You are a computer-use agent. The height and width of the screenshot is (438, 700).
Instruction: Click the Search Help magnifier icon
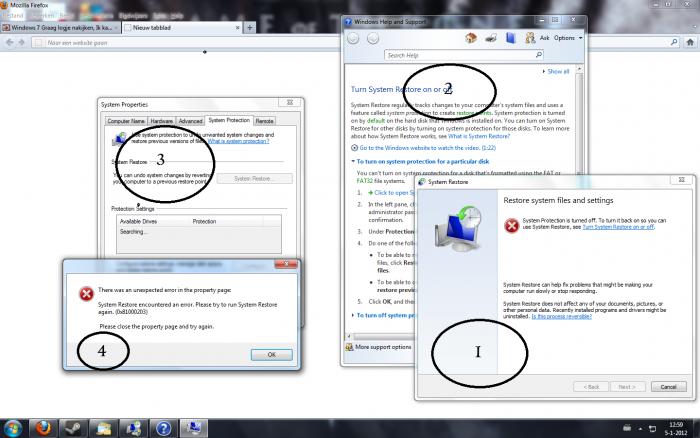(x=539, y=55)
